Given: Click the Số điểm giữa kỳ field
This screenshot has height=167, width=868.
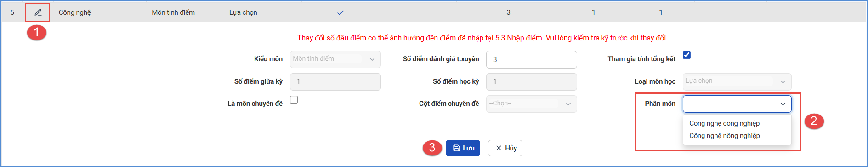Looking at the screenshot, I should pyautogui.click(x=335, y=81).
